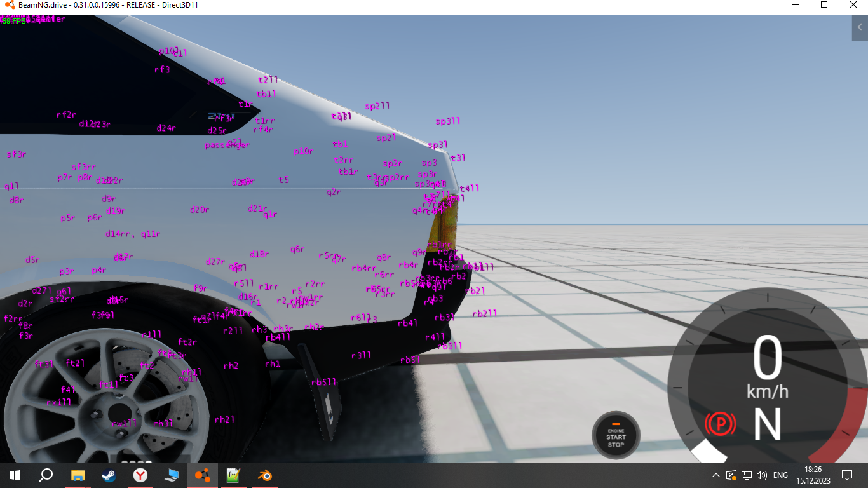Click the 'sp3ll' node label

[x=448, y=121]
